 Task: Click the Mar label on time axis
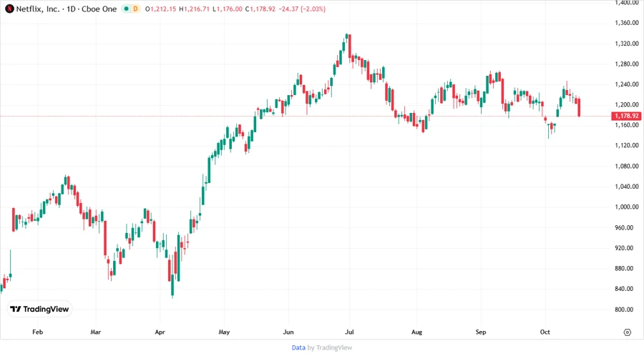(96, 332)
